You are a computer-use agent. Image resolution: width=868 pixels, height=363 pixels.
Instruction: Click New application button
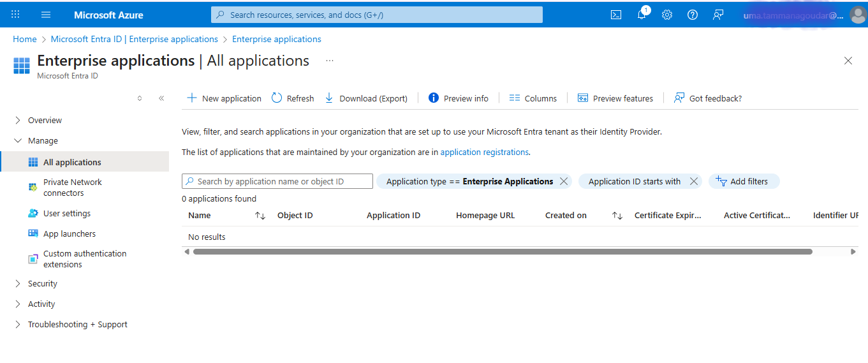pos(224,98)
